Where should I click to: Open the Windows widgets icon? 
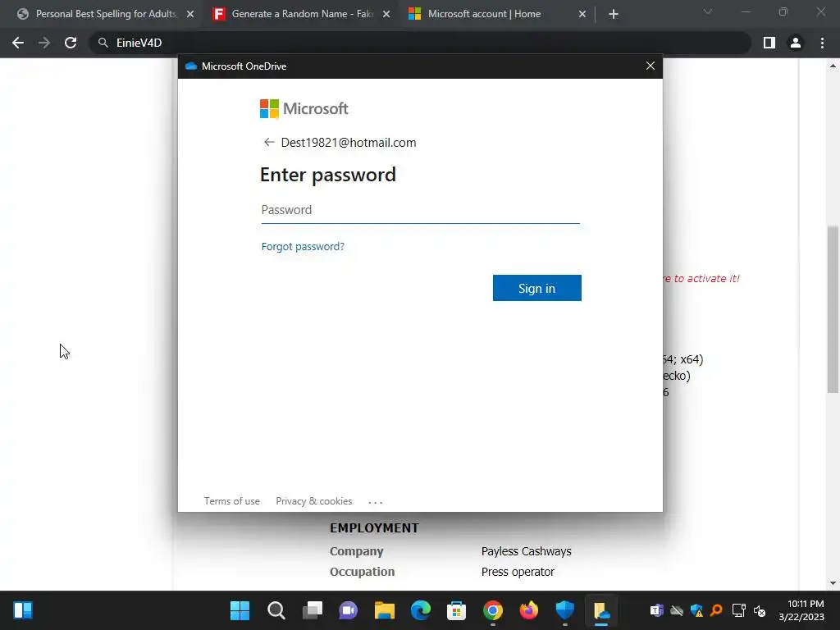(22, 610)
